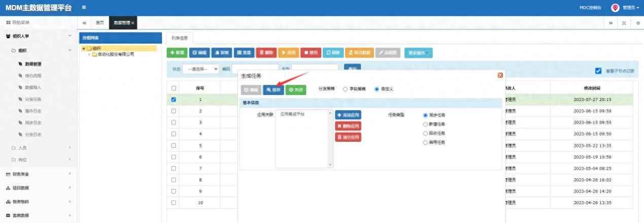Open 待办流程 in the sidebar
The height and width of the screenshot is (223, 644).
[33, 76]
